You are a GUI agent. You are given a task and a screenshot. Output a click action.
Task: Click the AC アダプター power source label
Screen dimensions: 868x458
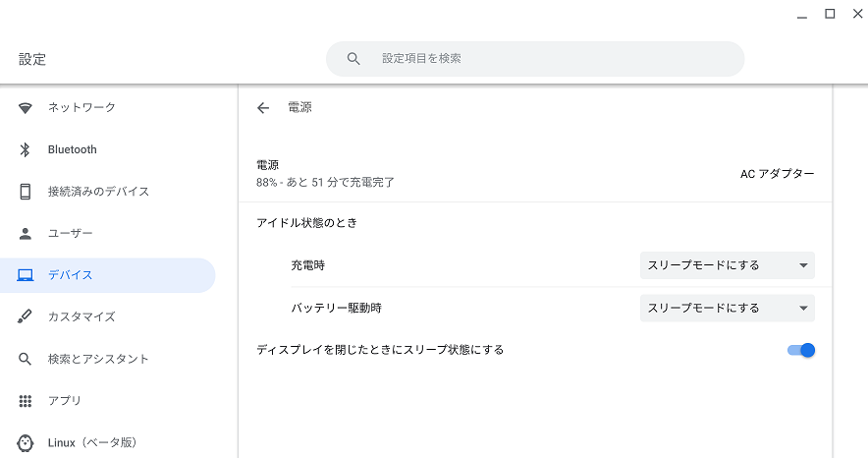coord(778,174)
